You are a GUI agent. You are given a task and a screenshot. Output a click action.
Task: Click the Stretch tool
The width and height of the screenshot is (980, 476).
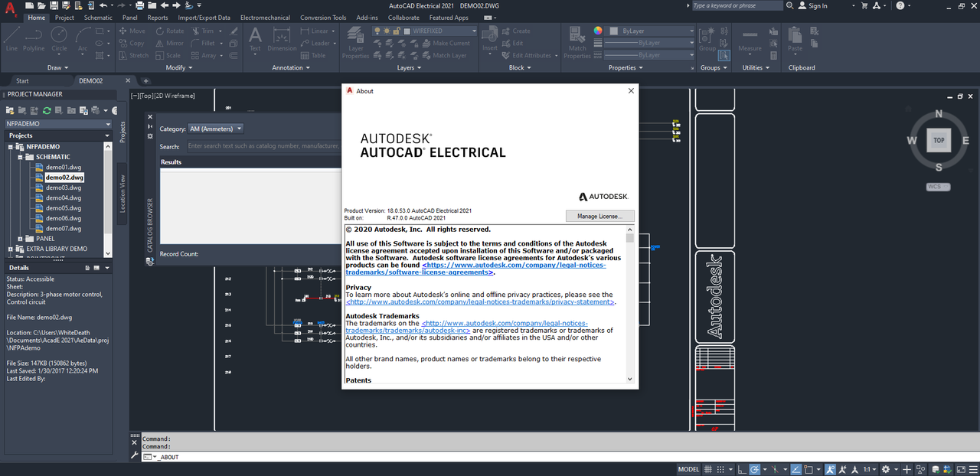coord(133,55)
